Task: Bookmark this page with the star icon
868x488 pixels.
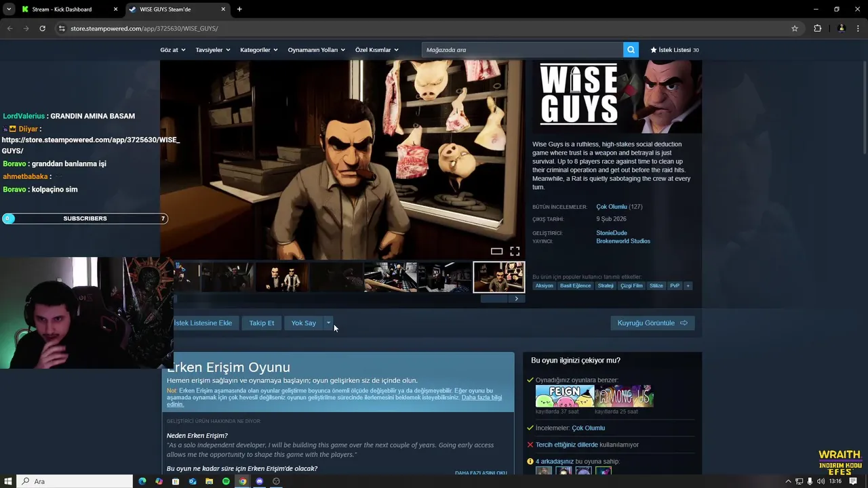Action: point(795,28)
